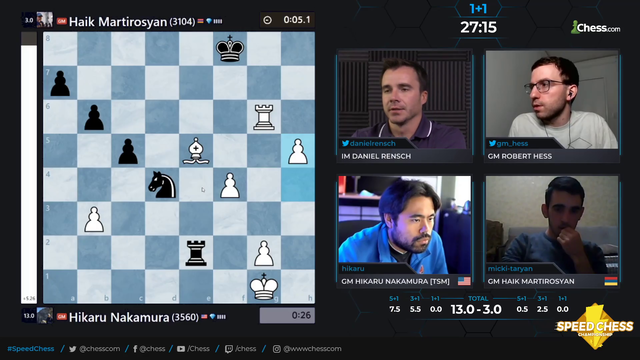Click the hikaru username label
640x360 pixels.
[x=353, y=269]
